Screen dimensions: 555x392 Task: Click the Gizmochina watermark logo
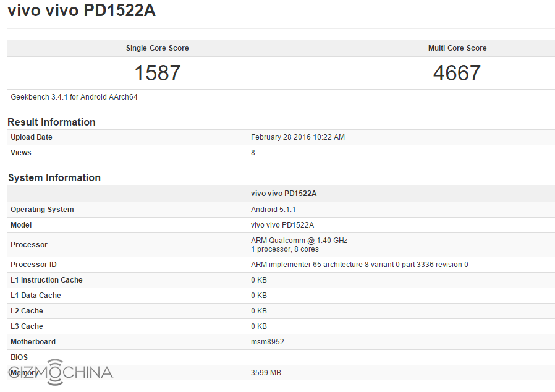(61, 372)
